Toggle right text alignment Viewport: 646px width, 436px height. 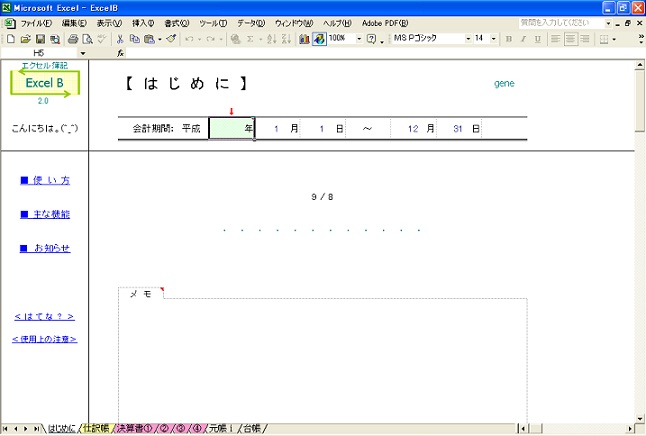585,39
